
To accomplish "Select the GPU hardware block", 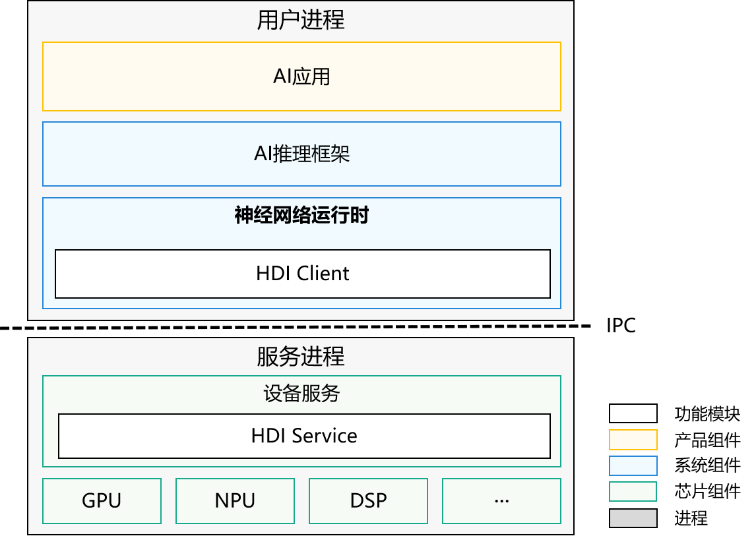I will tap(102, 500).
